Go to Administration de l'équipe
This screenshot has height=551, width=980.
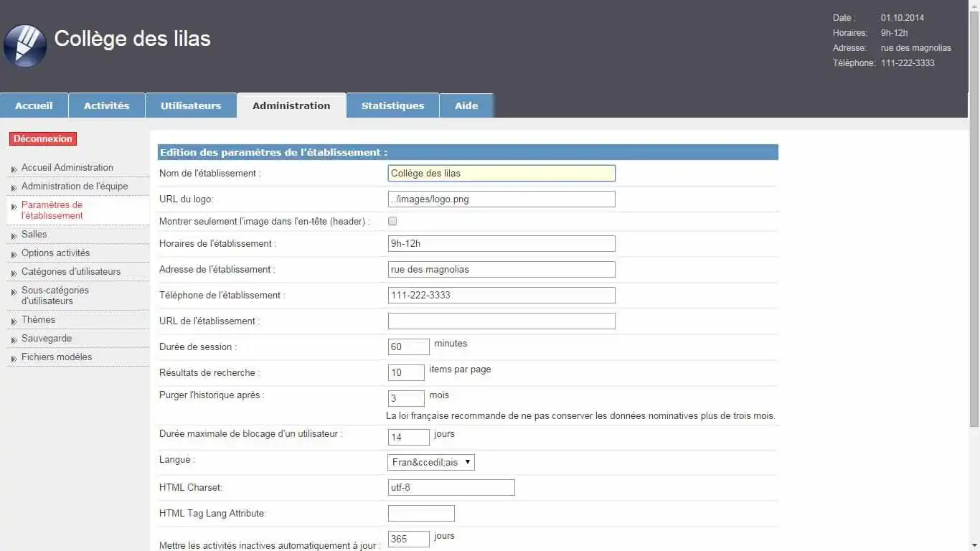point(75,186)
